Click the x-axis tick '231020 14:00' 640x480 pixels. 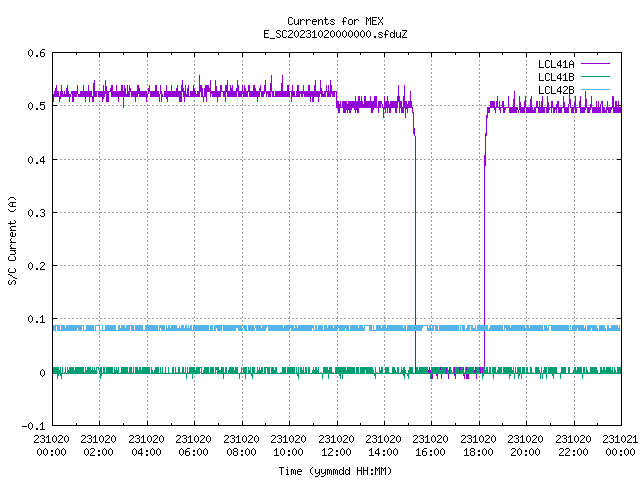pos(383,446)
